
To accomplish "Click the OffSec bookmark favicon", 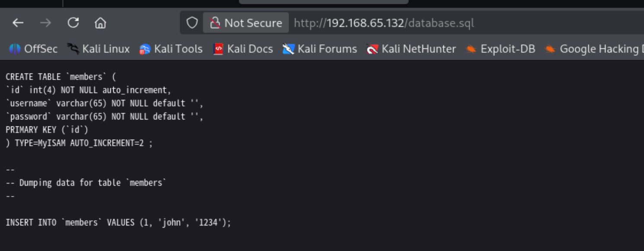I will click(x=15, y=49).
